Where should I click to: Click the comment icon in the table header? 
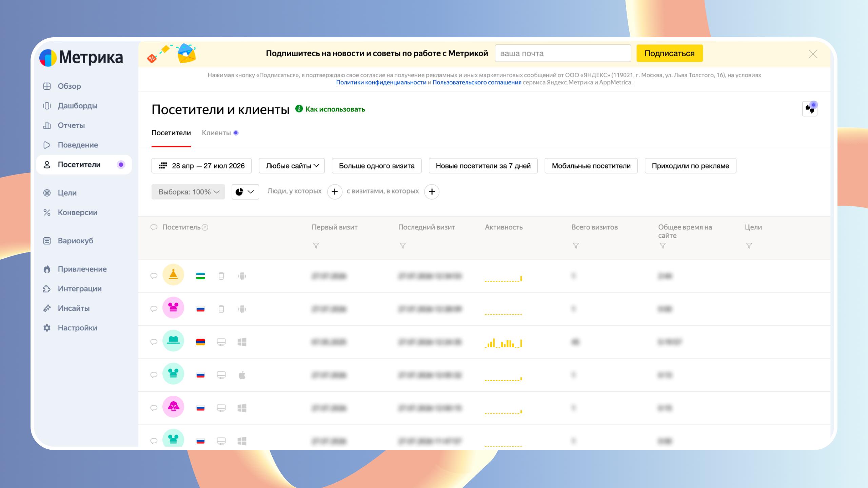point(154,227)
